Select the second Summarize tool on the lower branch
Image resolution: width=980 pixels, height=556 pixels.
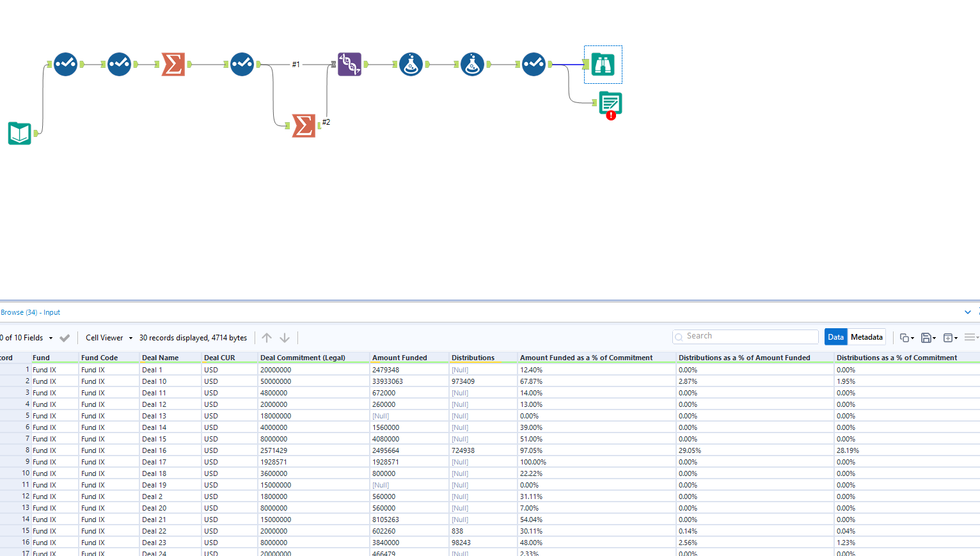click(304, 125)
